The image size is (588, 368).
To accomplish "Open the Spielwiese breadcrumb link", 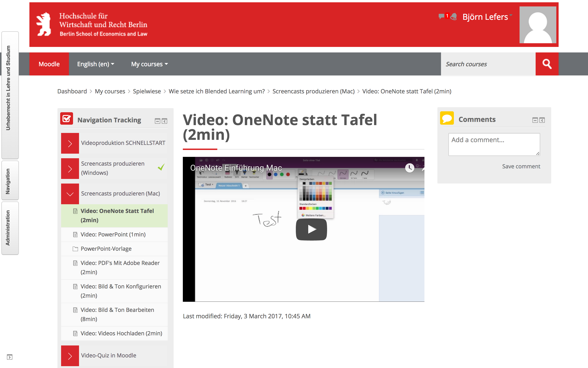I will (147, 91).
